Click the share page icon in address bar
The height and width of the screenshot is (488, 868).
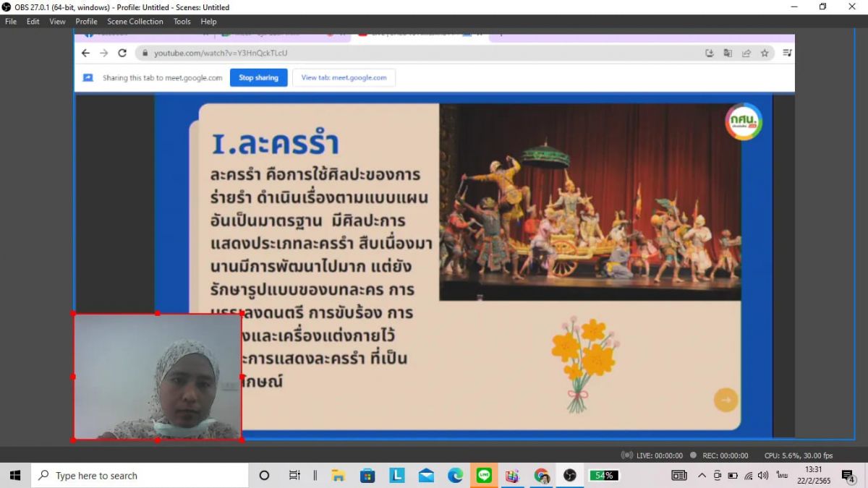(x=746, y=53)
